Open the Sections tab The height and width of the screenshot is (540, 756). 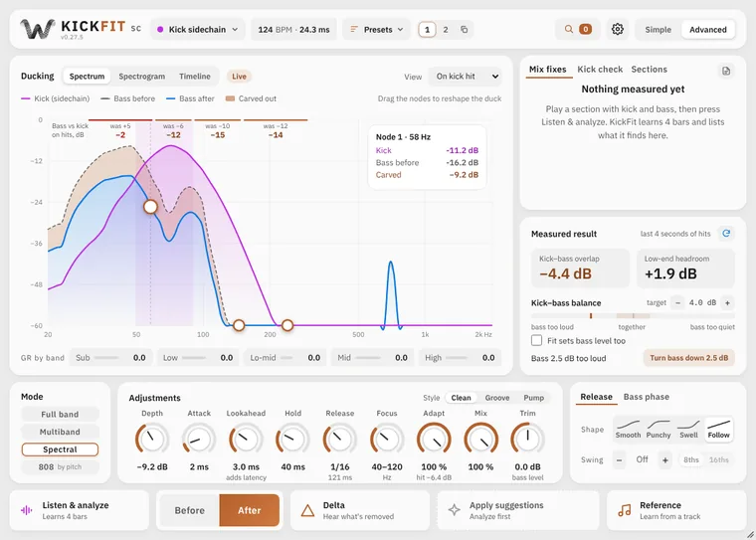pos(649,70)
